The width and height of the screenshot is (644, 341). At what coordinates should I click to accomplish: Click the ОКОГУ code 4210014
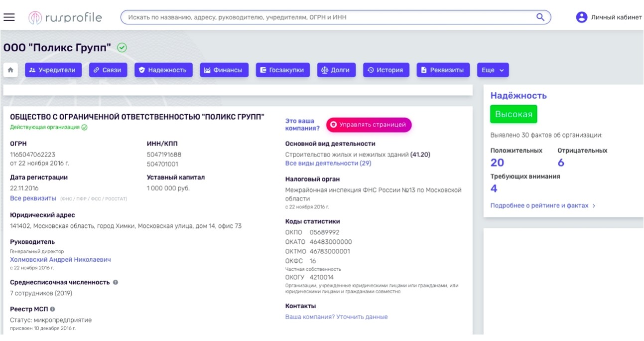click(322, 277)
